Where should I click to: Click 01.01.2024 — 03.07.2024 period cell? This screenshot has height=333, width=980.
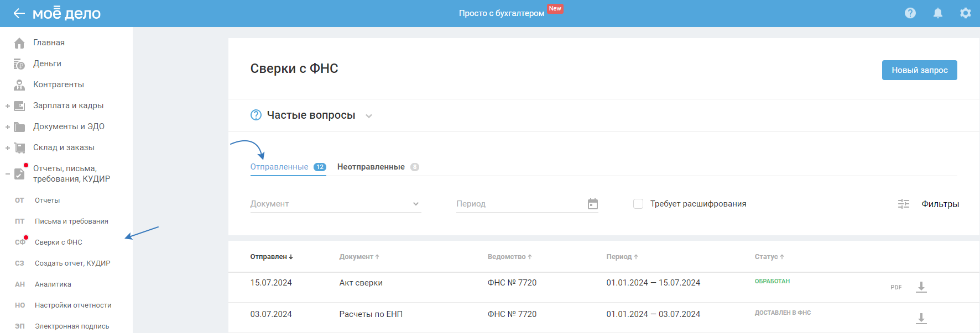[653, 314]
